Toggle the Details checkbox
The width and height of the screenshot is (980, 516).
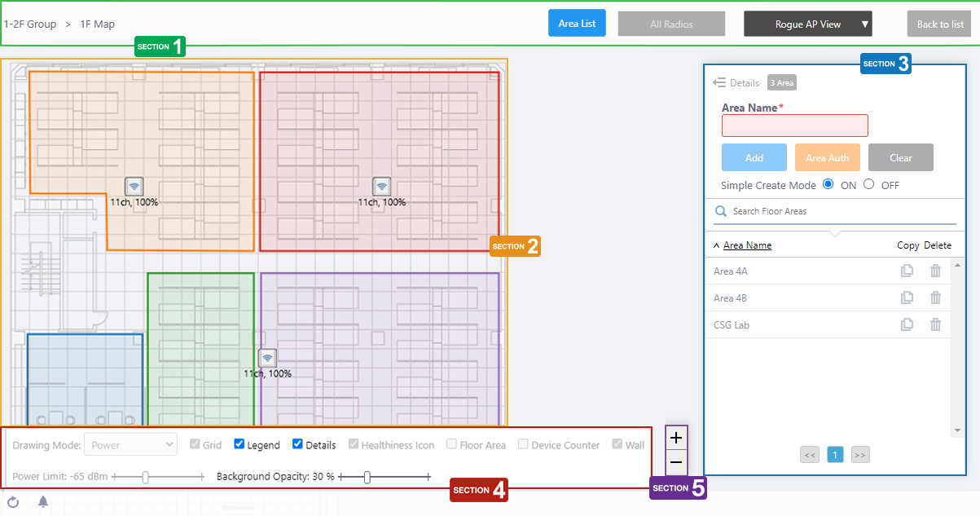298,445
